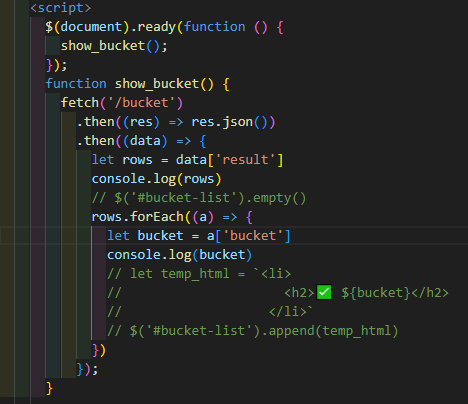Click the let rows variable name
468x404 pixels.
(x=137, y=160)
